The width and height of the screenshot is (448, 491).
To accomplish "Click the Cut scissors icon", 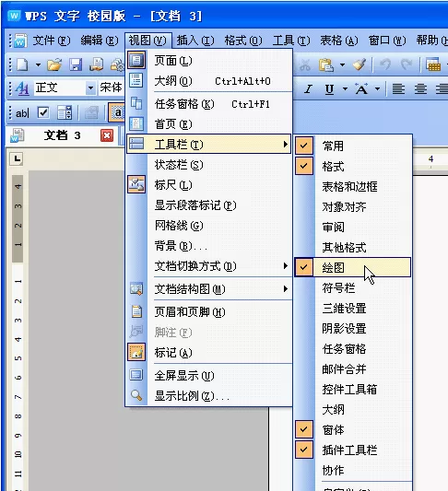I will [x=304, y=64].
